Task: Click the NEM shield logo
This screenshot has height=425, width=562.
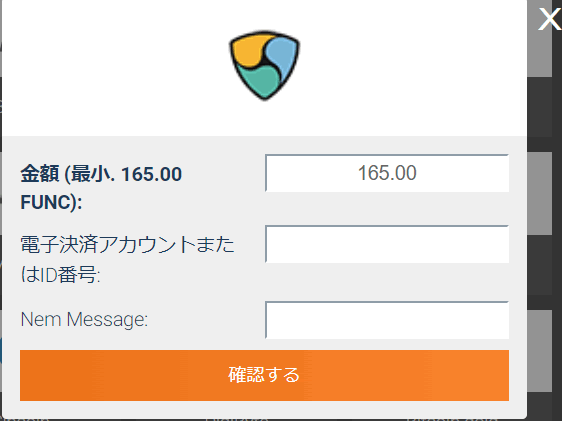Action: pyautogui.click(x=264, y=65)
